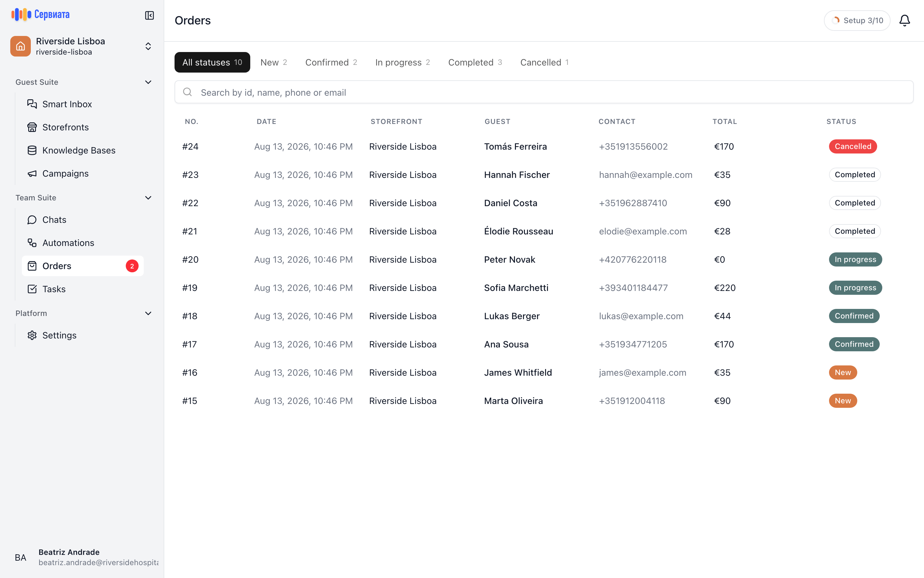This screenshot has width=924, height=578.
Task: Filter by the Confirmed tab
Action: pyautogui.click(x=331, y=62)
